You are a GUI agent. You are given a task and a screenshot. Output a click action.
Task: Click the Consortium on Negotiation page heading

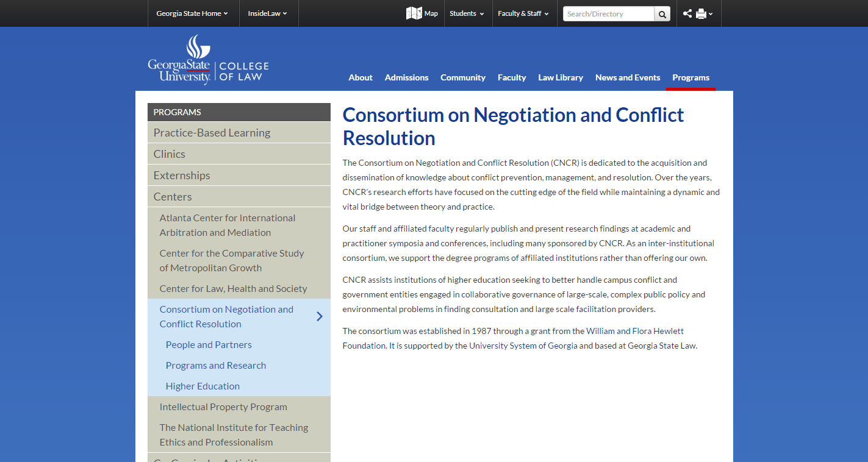pyautogui.click(x=513, y=126)
